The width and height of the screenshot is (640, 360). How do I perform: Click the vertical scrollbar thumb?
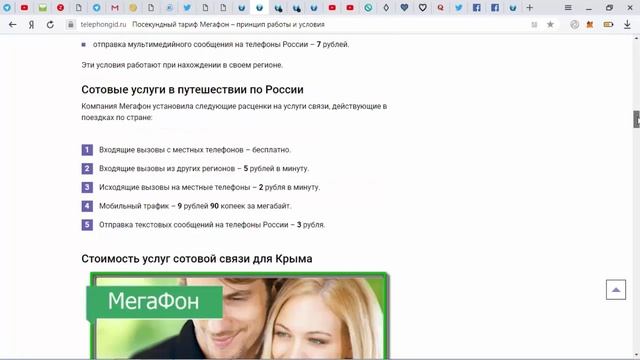click(636, 119)
